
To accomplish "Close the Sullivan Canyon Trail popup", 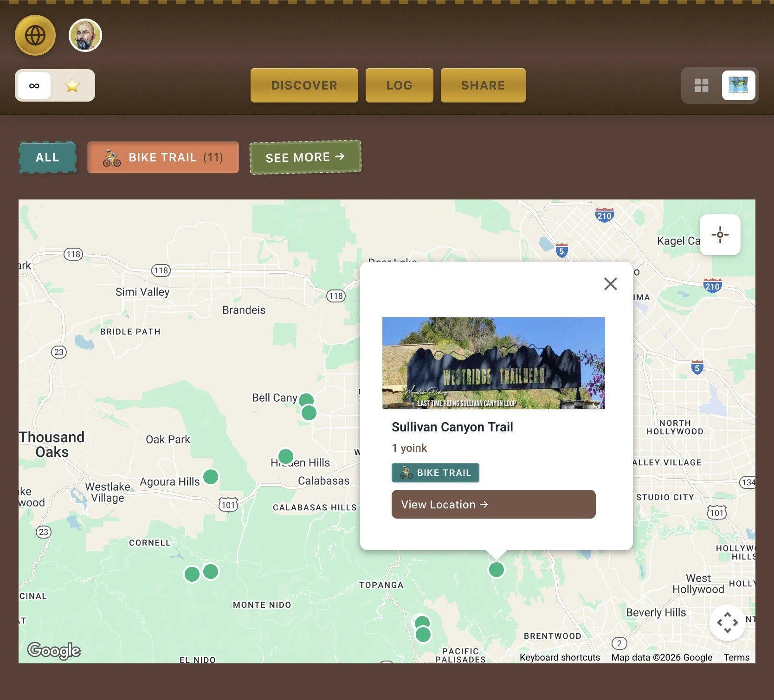I will tap(611, 284).
